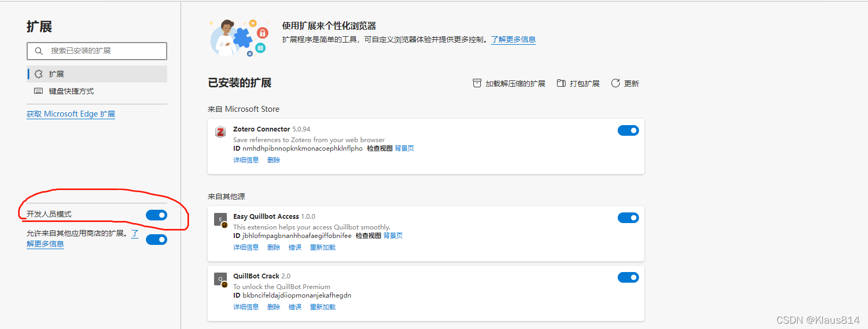Click the Zotero Connector red Z icon
Viewport: 868px width, 329px height.
pos(220,132)
